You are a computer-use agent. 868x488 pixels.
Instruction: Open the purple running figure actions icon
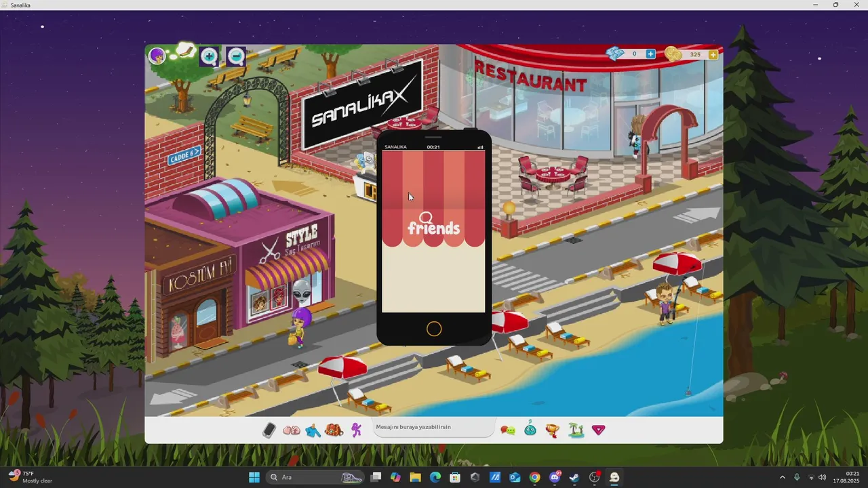[x=356, y=430]
